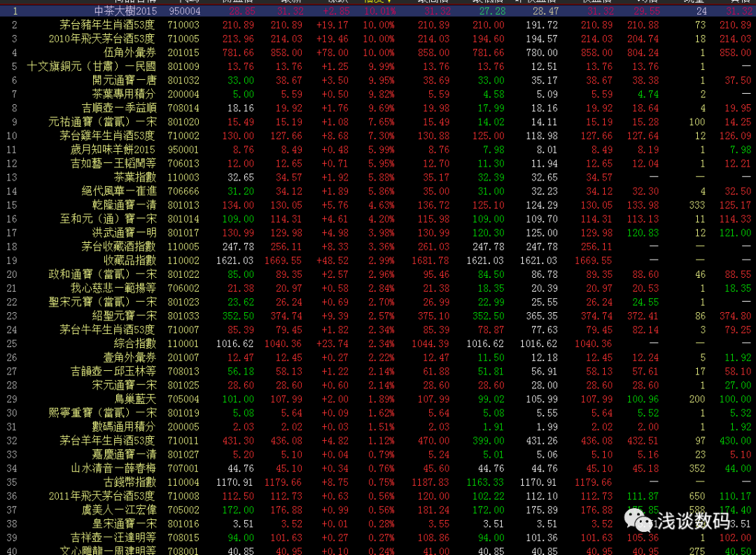Select the +9.39 change cell
This screenshot has width=756, height=555.
(335, 316)
